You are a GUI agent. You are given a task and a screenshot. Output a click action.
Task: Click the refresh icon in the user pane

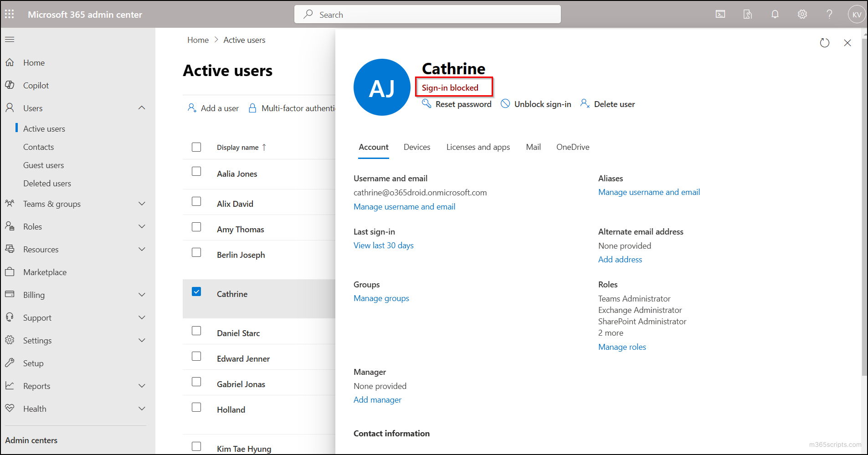tap(825, 43)
